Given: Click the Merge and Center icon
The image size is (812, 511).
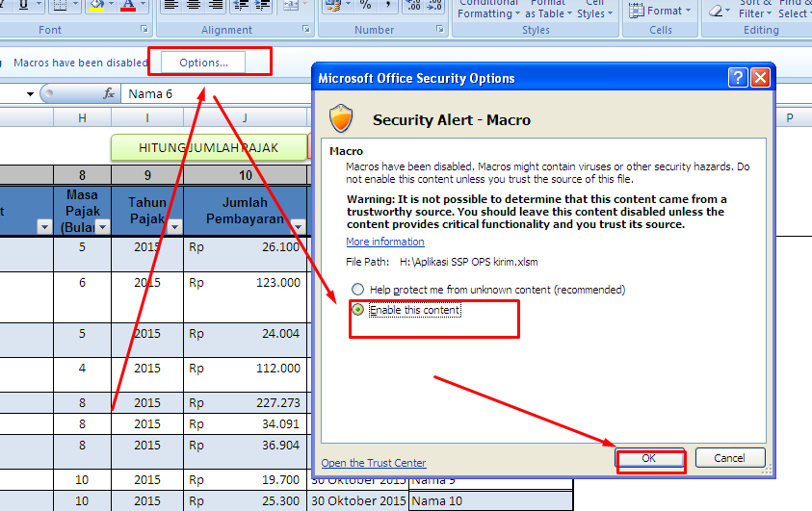Looking at the screenshot, I should coord(291,5).
